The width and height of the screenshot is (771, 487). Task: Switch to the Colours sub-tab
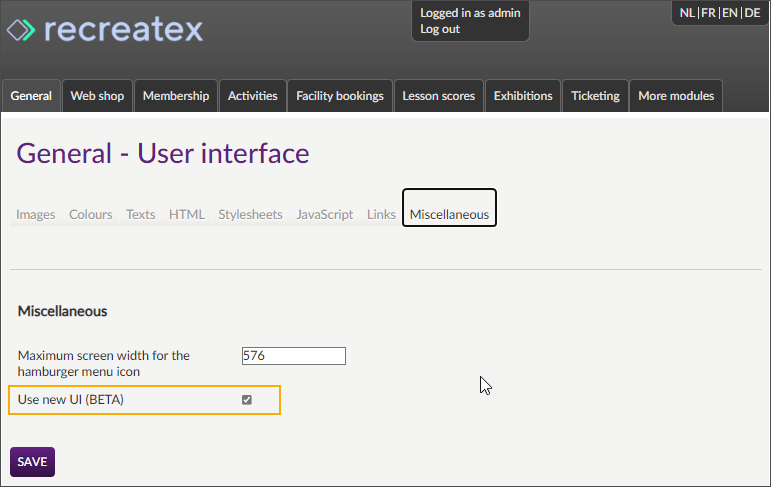pos(91,214)
